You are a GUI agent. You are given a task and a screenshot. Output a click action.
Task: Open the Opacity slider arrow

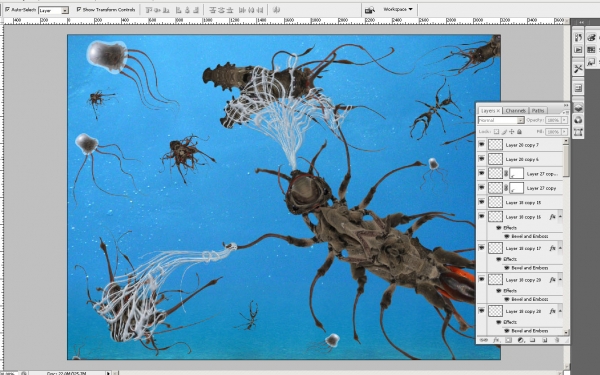(x=564, y=120)
